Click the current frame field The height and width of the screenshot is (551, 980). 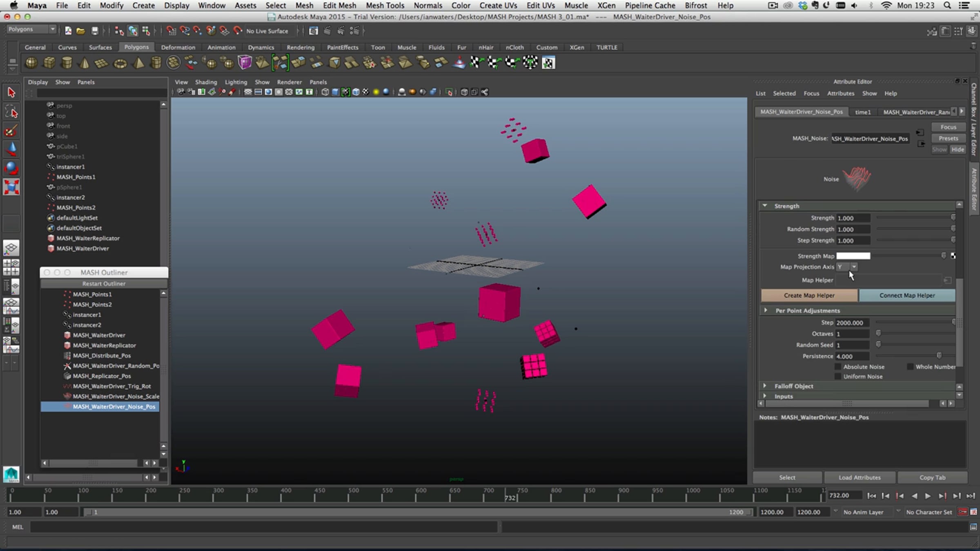click(844, 495)
